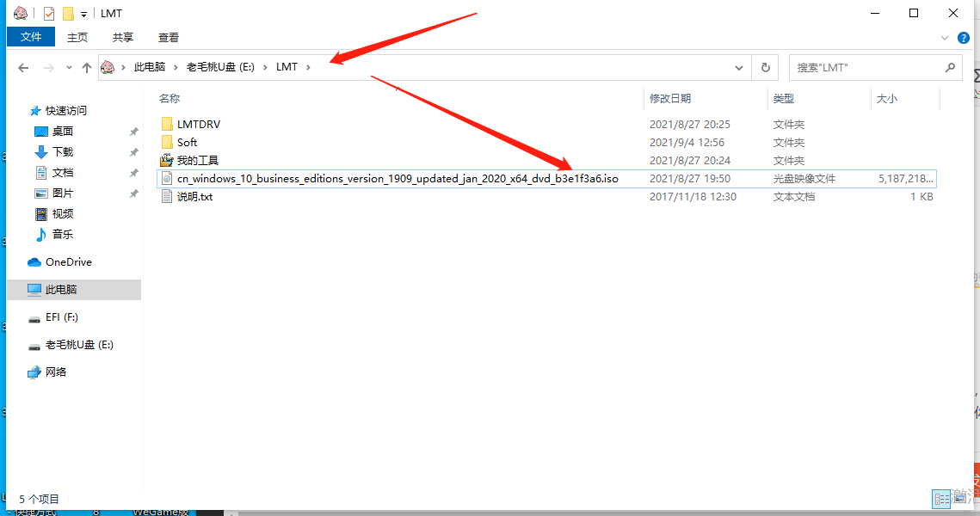
Task: Click the LMTDRV folder icon
Action: [x=167, y=125]
